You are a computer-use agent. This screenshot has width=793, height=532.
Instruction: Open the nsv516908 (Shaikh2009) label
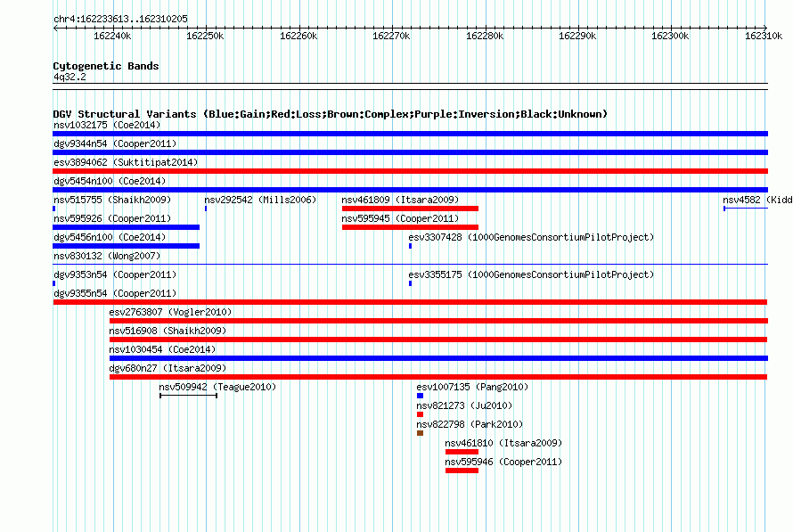168,331
